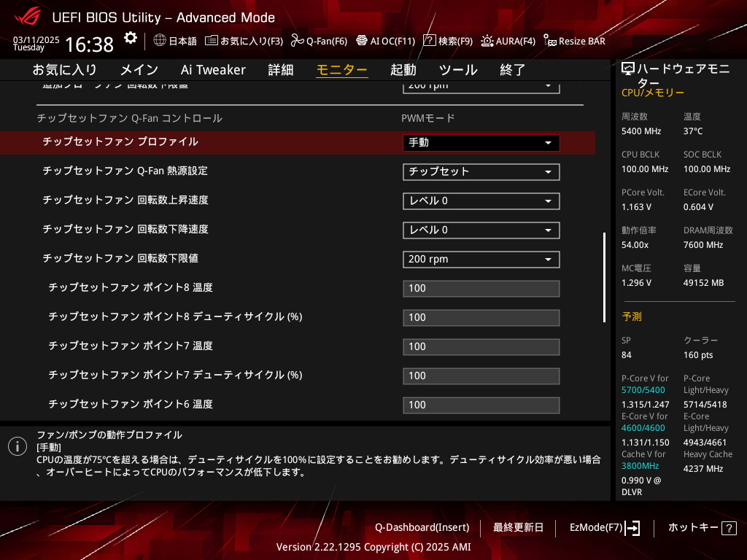
Task: Open the Q-Fan 熱源設定 dropdown showing チップセット
Action: click(481, 172)
